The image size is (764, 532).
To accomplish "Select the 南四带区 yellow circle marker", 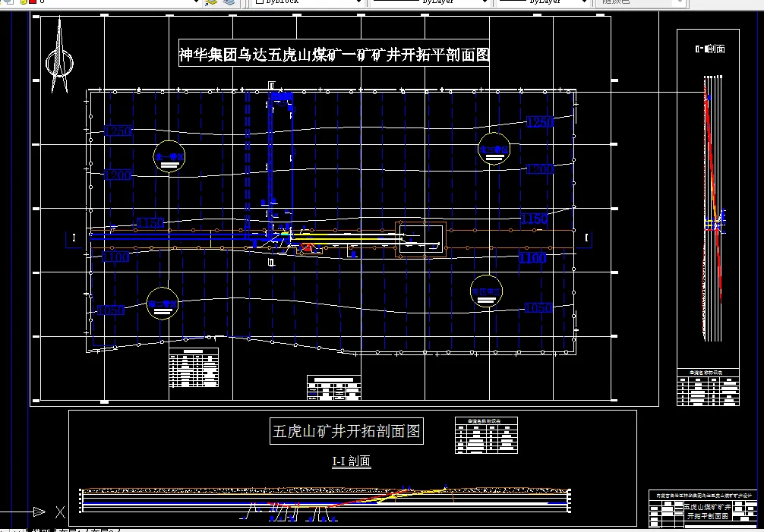I will (486, 291).
